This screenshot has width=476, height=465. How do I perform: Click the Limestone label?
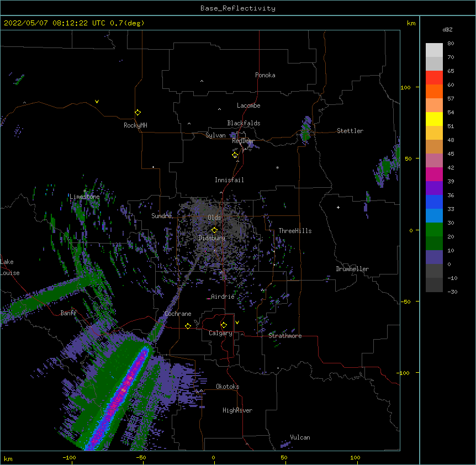pos(84,197)
